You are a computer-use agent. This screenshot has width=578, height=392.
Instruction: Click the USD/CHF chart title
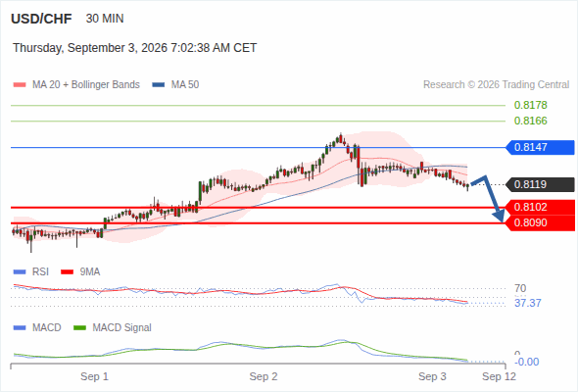tap(41, 19)
